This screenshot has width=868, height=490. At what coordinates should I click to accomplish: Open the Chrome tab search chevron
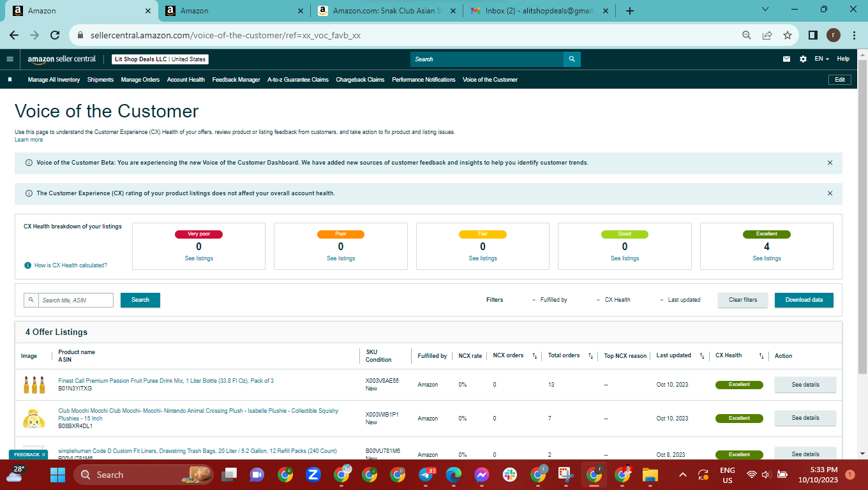766,10
